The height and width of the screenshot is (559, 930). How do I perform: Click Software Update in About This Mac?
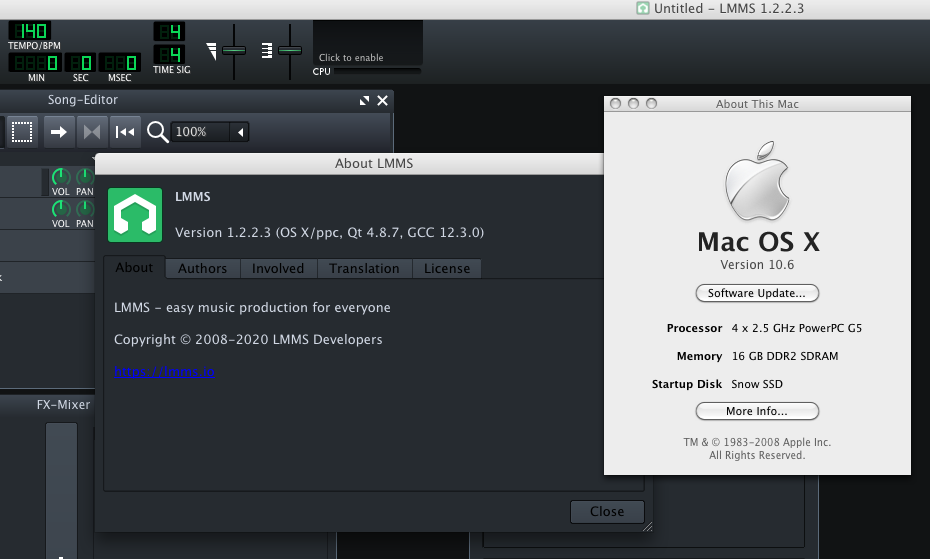tap(757, 293)
